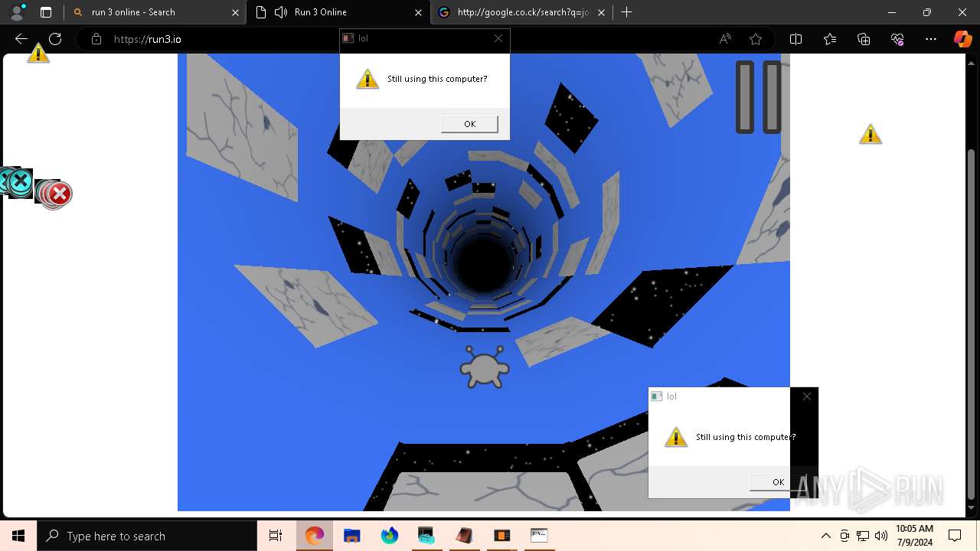Add this page to favorites
980x551 pixels.
pos(756,39)
